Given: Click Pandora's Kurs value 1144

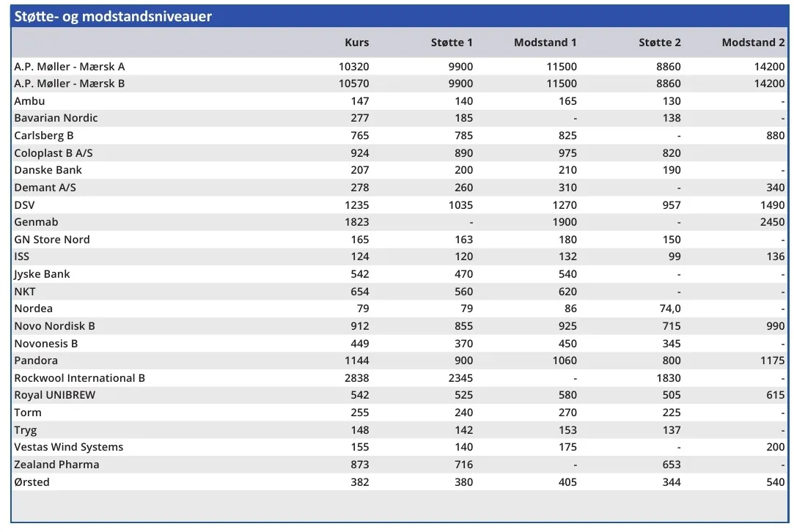Looking at the screenshot, I should click(x=354, y=361).
